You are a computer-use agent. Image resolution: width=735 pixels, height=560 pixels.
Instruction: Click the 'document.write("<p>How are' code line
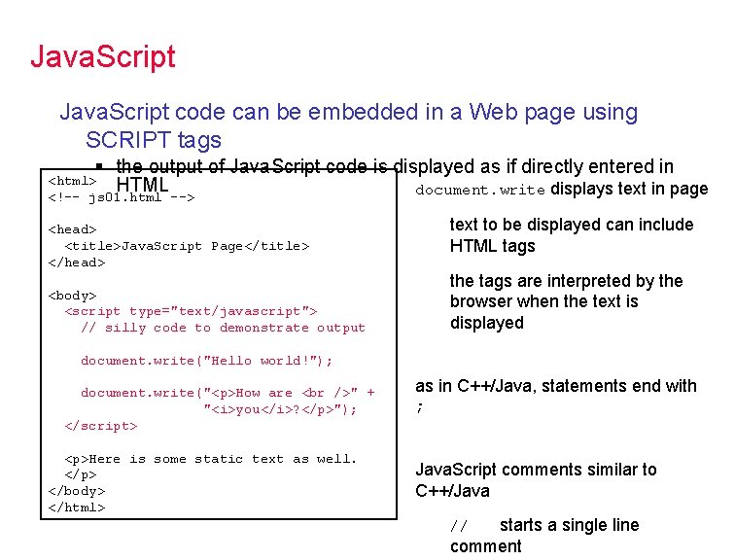227,393
